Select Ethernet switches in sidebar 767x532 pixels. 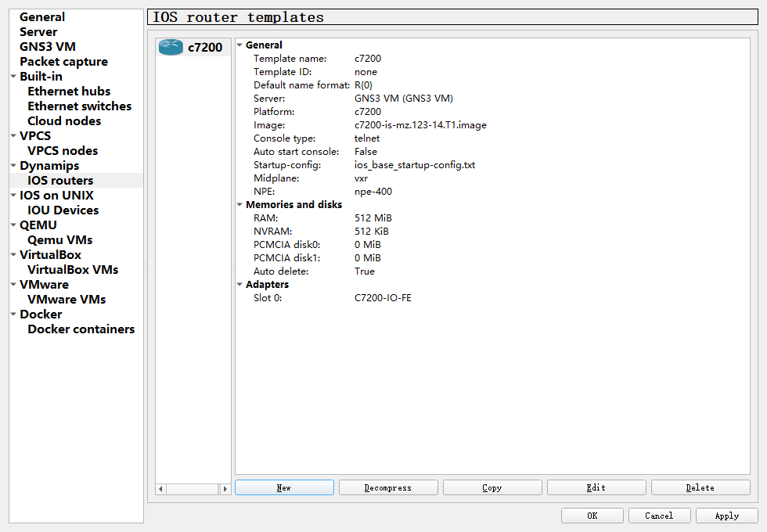click(79, 106)
